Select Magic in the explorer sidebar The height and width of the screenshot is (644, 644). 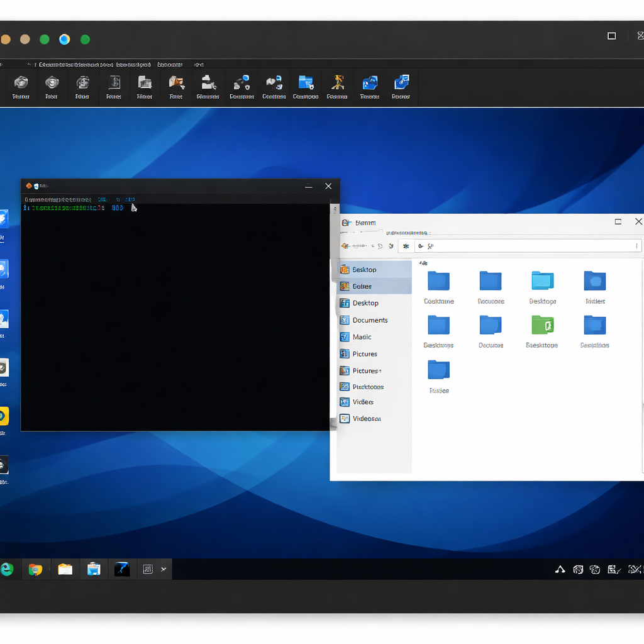[362, 337]
